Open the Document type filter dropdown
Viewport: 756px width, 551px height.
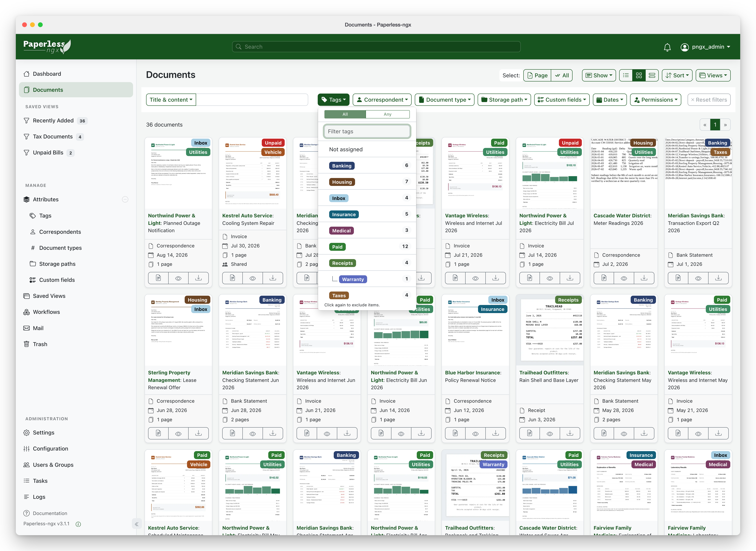(x=444, y=100)
